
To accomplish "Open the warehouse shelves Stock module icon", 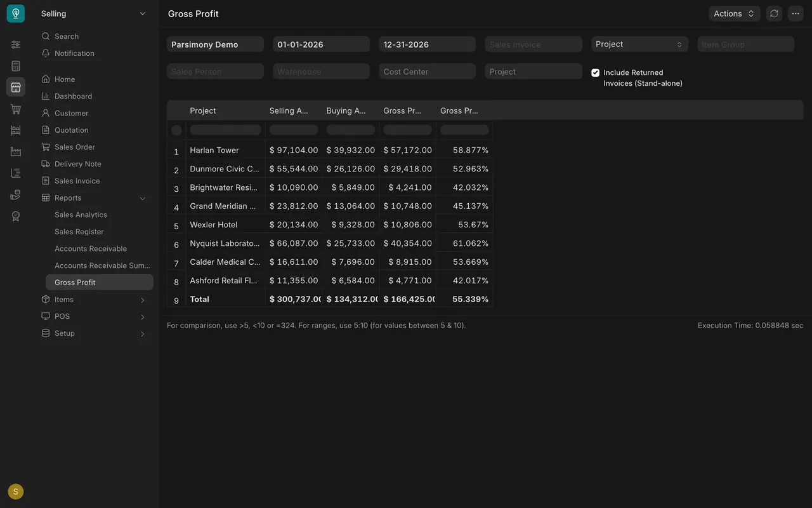I will coord(16,130).
